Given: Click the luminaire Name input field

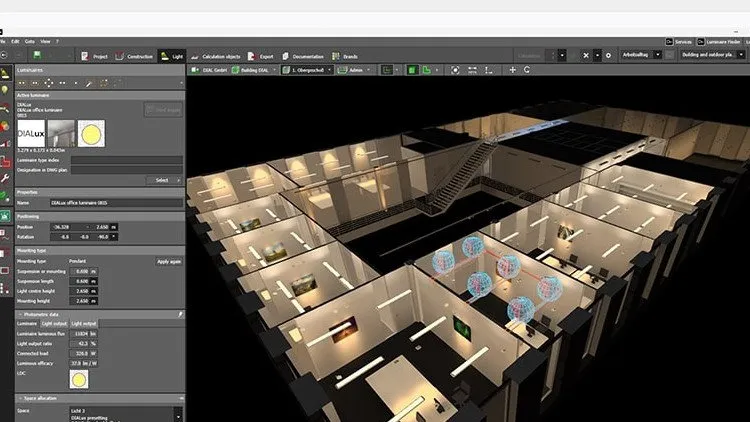Looking at the screenshot, I should pyautogui.click(x=118, y=201).
